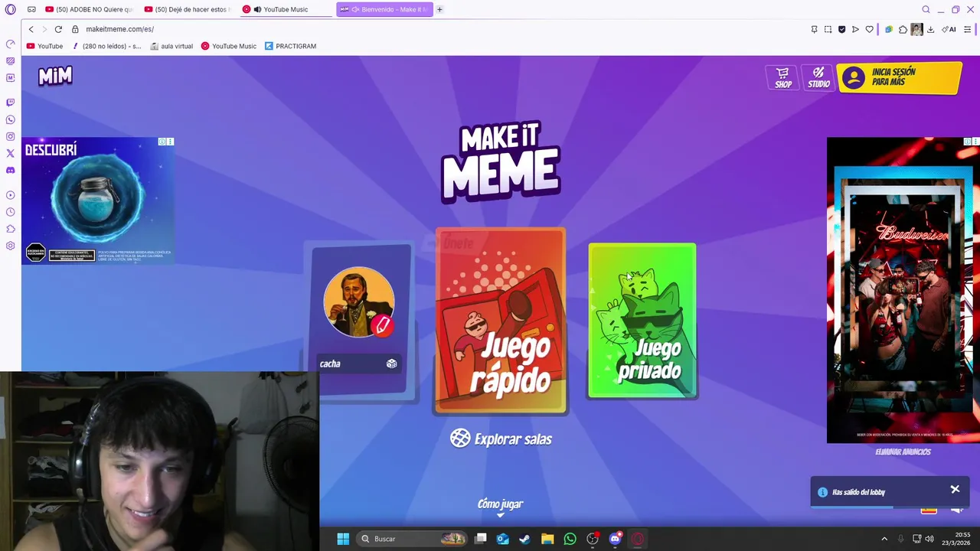Switch to the YouTube Music tab

(x=286, y=9)
